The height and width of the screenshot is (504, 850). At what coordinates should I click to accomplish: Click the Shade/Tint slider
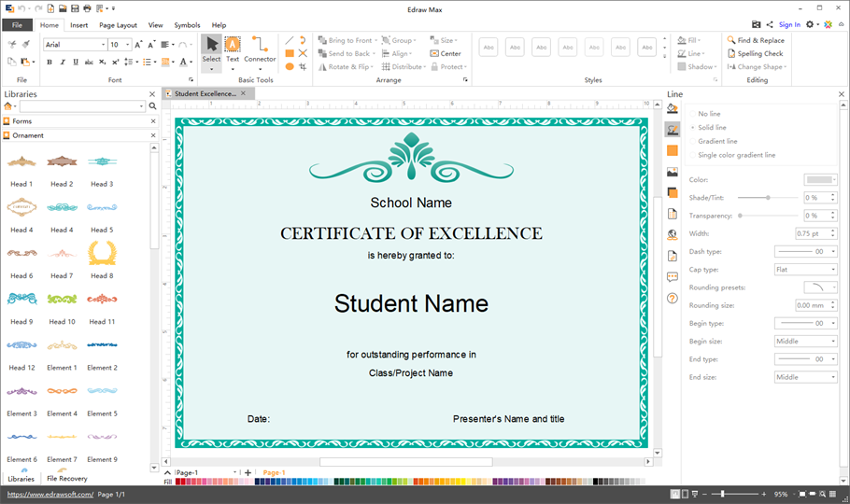pos(768,198)
